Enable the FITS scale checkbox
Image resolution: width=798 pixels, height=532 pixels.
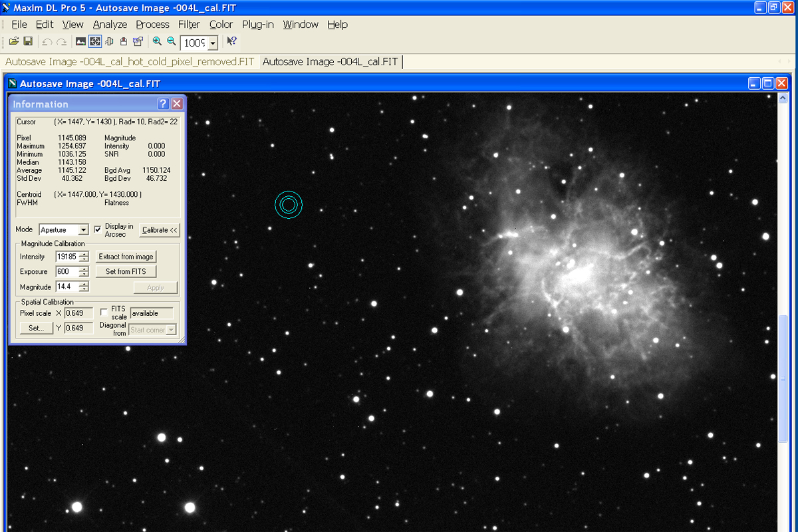104,312
